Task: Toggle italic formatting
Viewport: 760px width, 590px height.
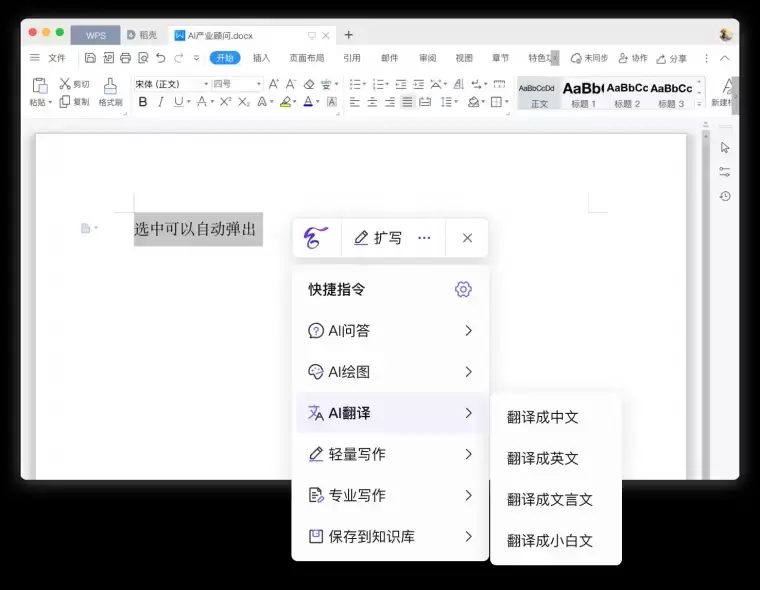Action: pyautogui.click(x=160, y=102)
